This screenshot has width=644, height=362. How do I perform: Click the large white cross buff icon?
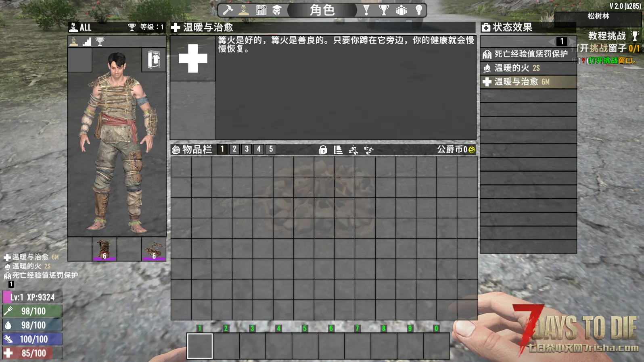pos(193,58)
